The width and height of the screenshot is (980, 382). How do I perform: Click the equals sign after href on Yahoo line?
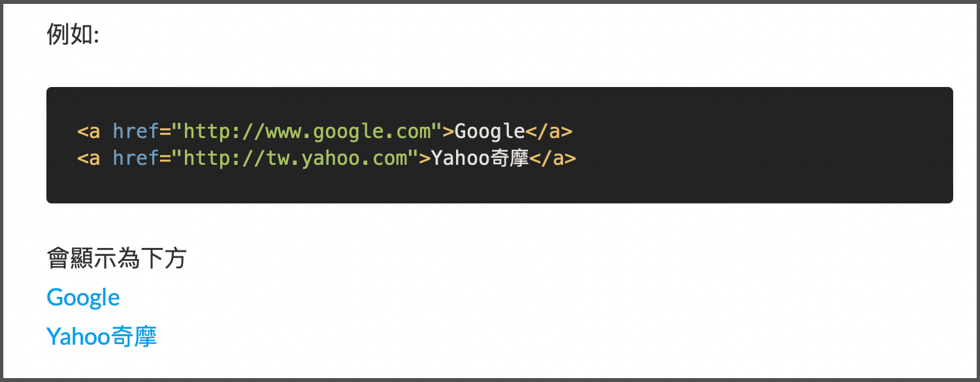pyautogui.click(x=165, y=158)
